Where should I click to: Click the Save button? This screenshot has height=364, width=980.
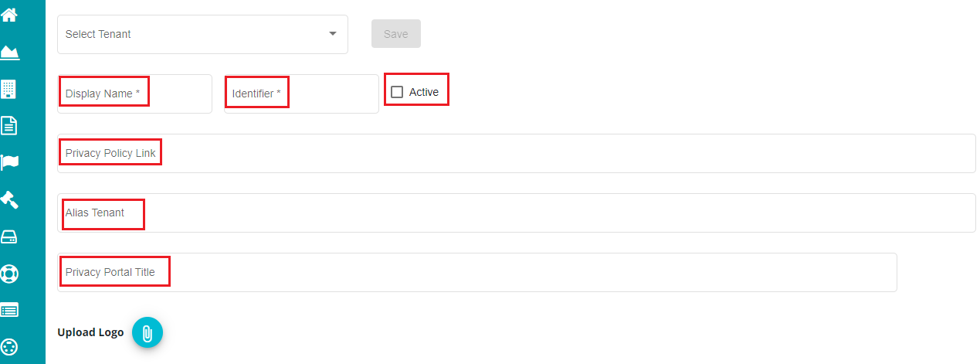pos(396,34)
